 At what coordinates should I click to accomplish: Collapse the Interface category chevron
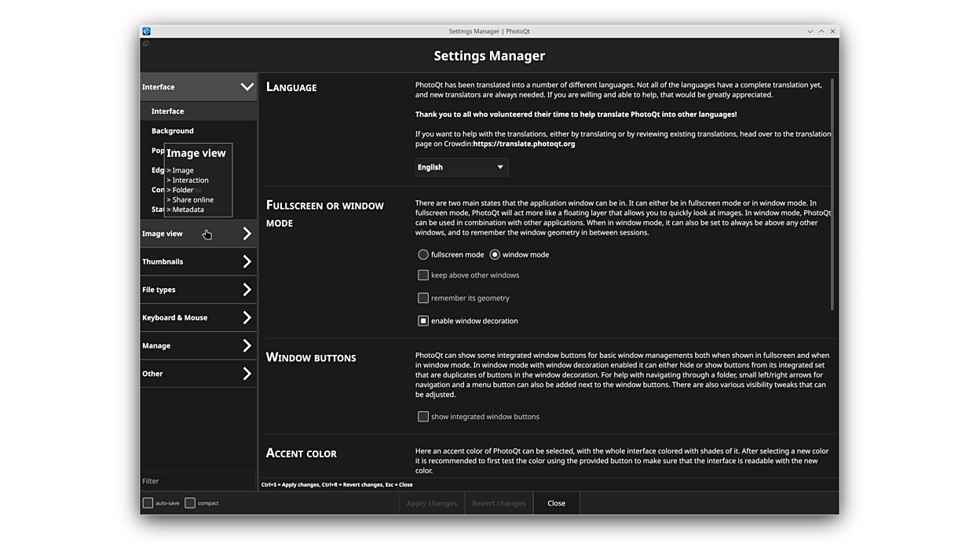[x=247, y=87]
